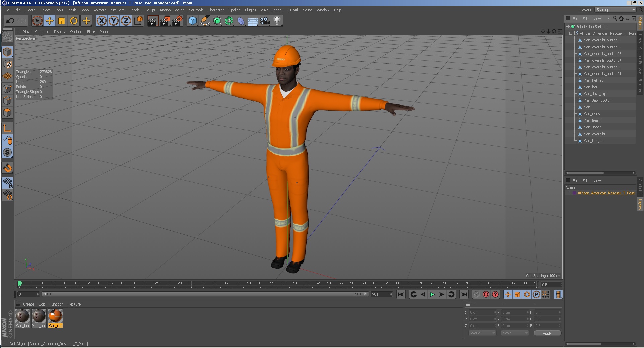Open material manager Texture menu
This screenshot has height=348, width=644.
tap(74, 304)
